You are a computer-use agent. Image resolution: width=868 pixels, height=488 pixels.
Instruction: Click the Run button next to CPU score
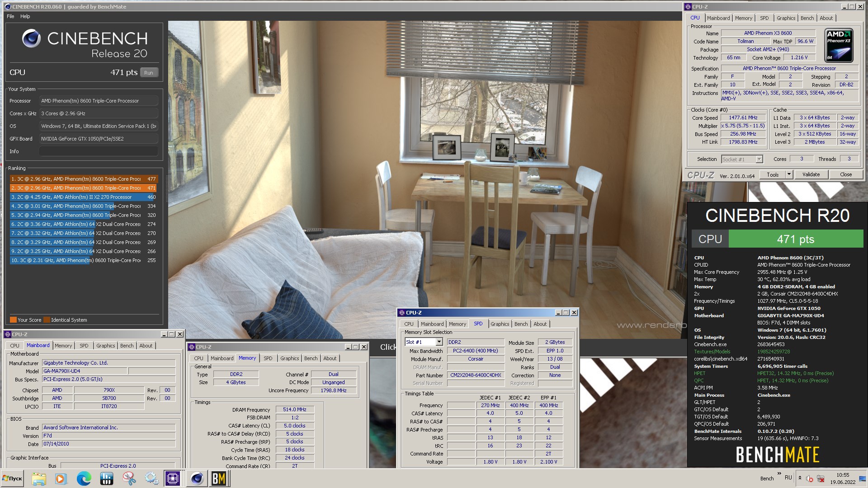[149, 73]
